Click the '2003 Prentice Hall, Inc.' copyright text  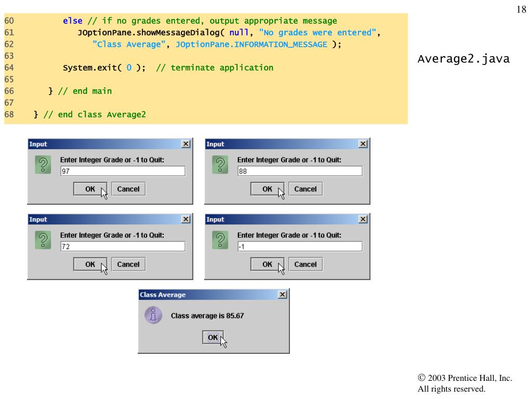click(470, 378)
